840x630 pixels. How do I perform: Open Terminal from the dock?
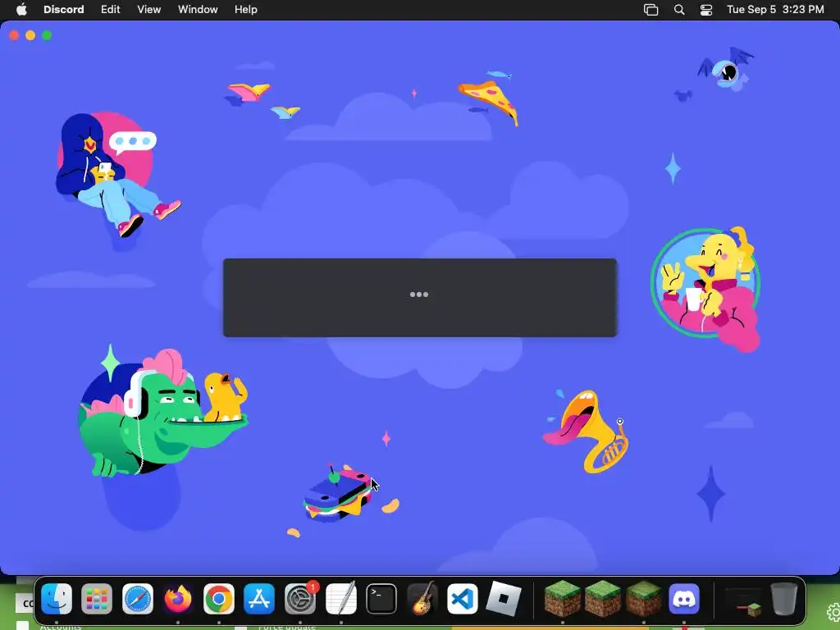[381, 598]
